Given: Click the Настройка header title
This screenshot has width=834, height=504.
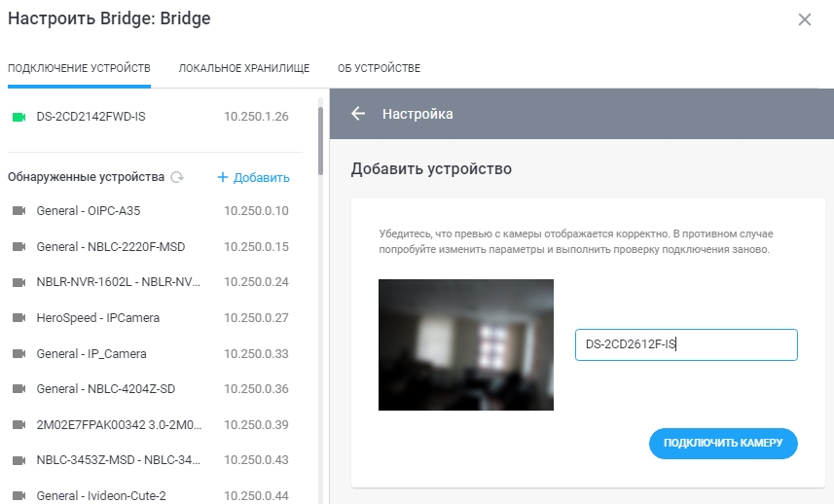Looking at the screenshot, I should 417,114.
